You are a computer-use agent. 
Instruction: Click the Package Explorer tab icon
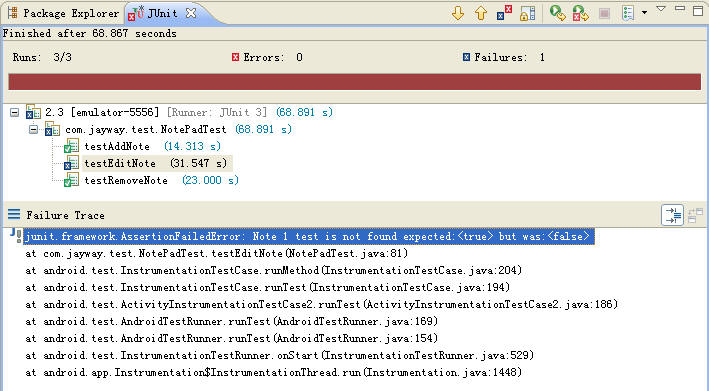tap(13, 13)
